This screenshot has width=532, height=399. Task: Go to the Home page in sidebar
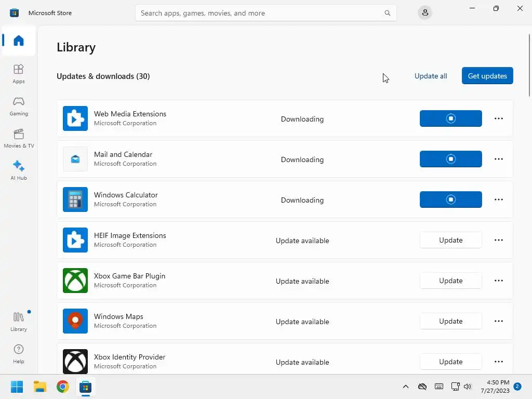pos(19,41)
